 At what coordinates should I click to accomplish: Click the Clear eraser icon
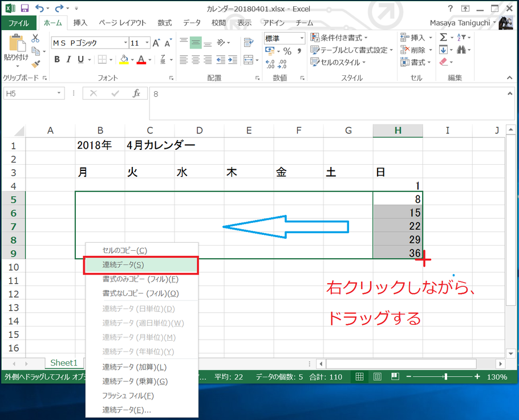(443, 62)
